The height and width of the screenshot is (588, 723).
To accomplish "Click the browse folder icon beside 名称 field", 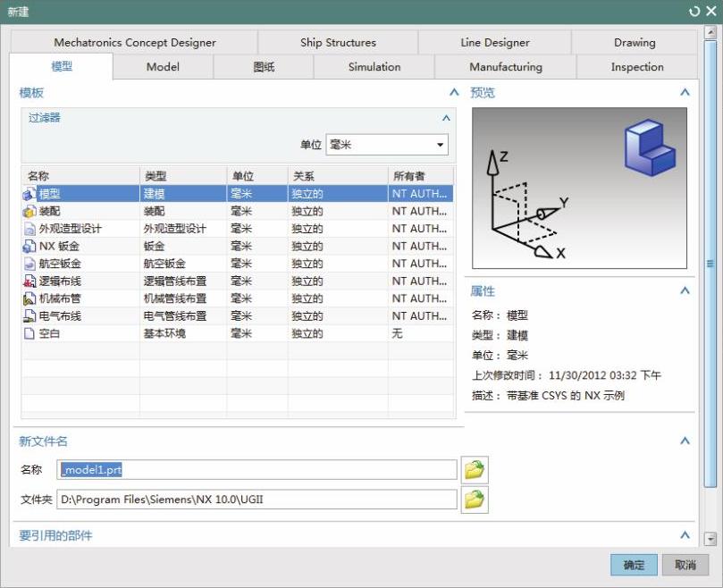I will [475, 469].
